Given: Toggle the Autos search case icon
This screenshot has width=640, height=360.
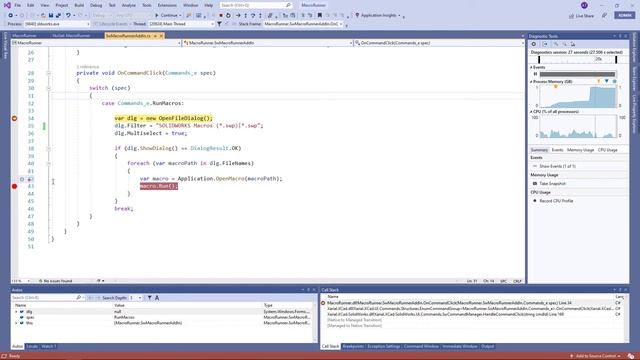Looking at the screenshot, I should [x=157, y=298].
